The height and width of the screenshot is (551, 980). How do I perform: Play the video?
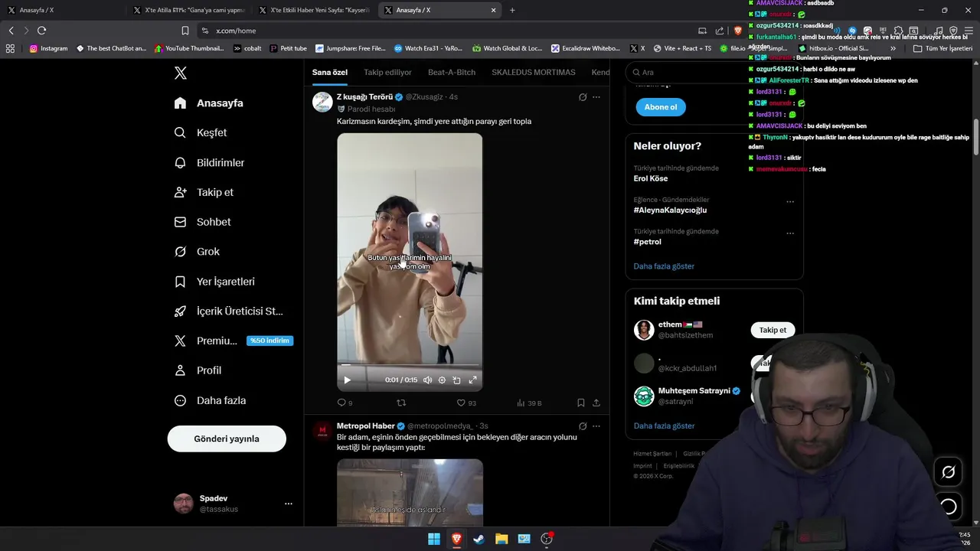click(x=347, y=380)
